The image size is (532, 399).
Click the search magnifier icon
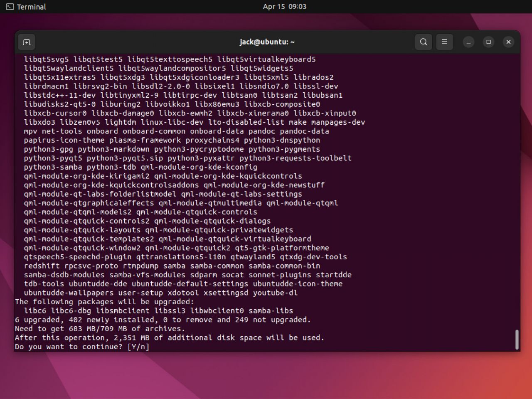[424, 42]
